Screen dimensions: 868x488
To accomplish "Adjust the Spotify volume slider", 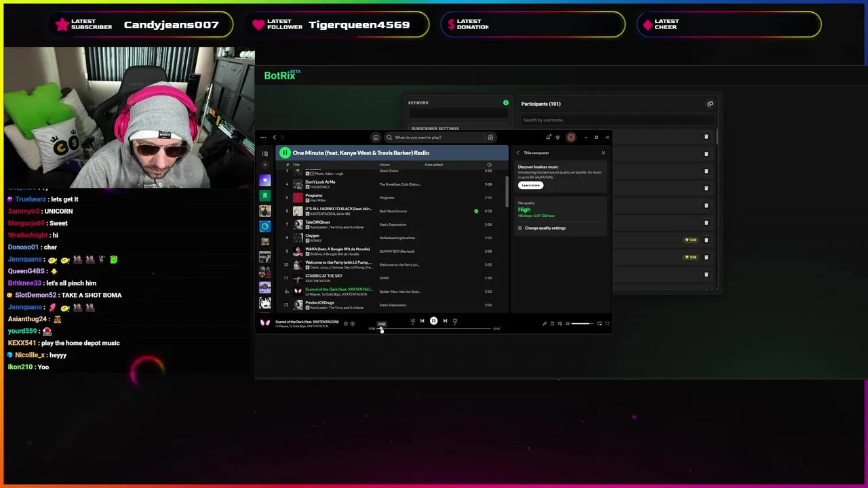I will [582, 324].
